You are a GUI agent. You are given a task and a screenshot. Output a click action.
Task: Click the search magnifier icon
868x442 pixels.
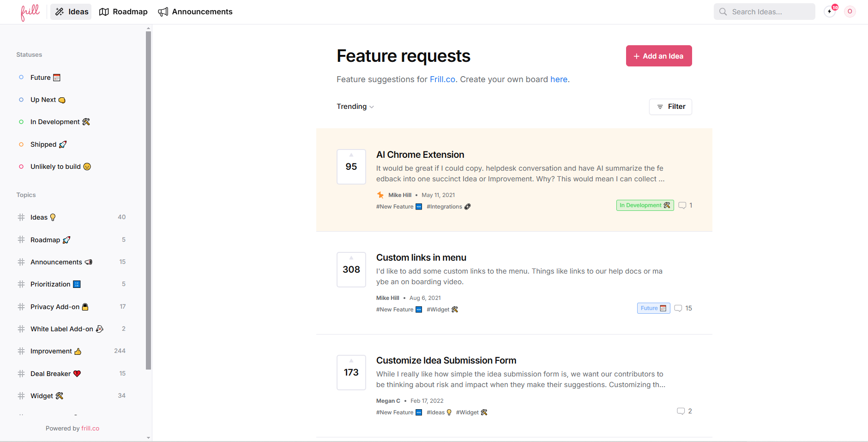(723, 12)
